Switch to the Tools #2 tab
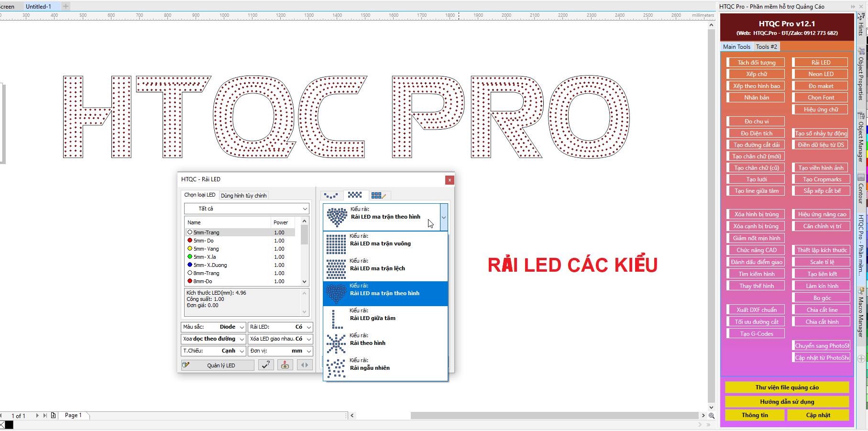Image resolution: width=868 pixels, height=431 pixels. point(766,46)
